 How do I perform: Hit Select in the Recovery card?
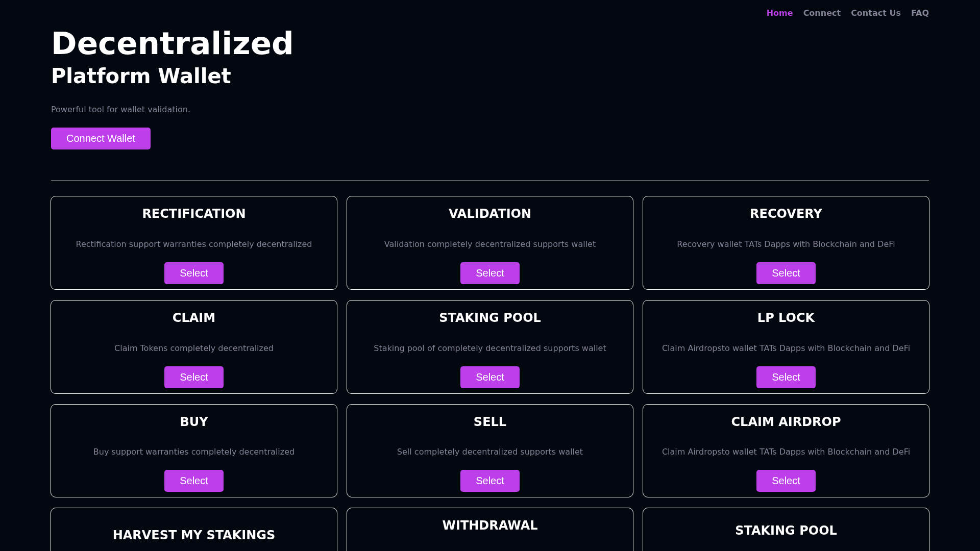pyautogui.click(x=786, y=273)
